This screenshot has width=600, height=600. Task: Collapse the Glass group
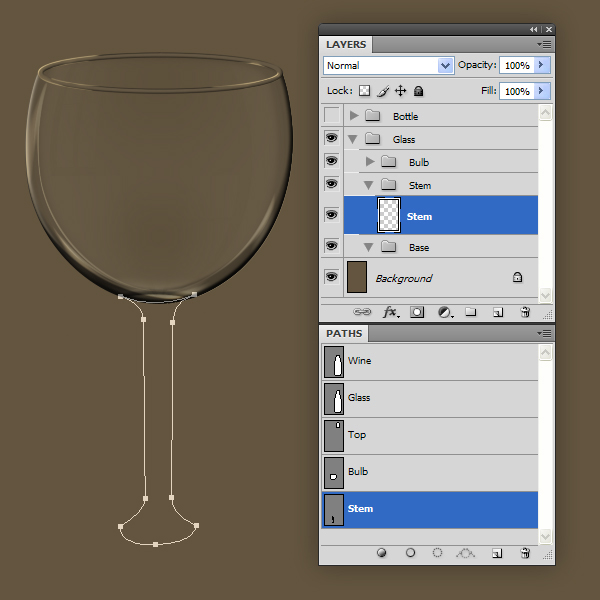coord(352,139)
